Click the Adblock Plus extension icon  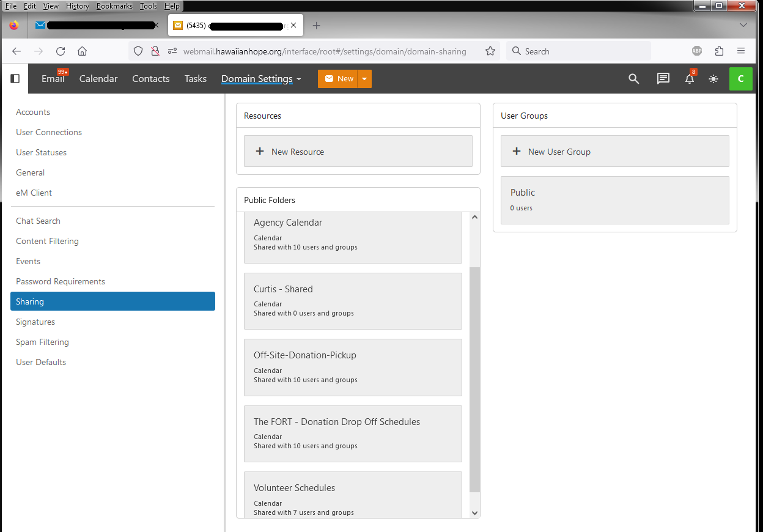[696, 51]
